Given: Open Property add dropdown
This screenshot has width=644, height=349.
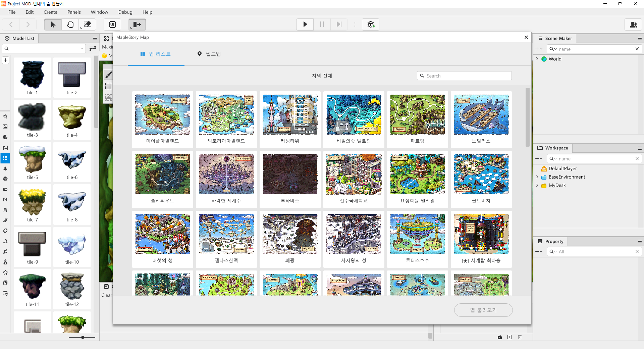Looking at the screenshot, I should (539, 252).
